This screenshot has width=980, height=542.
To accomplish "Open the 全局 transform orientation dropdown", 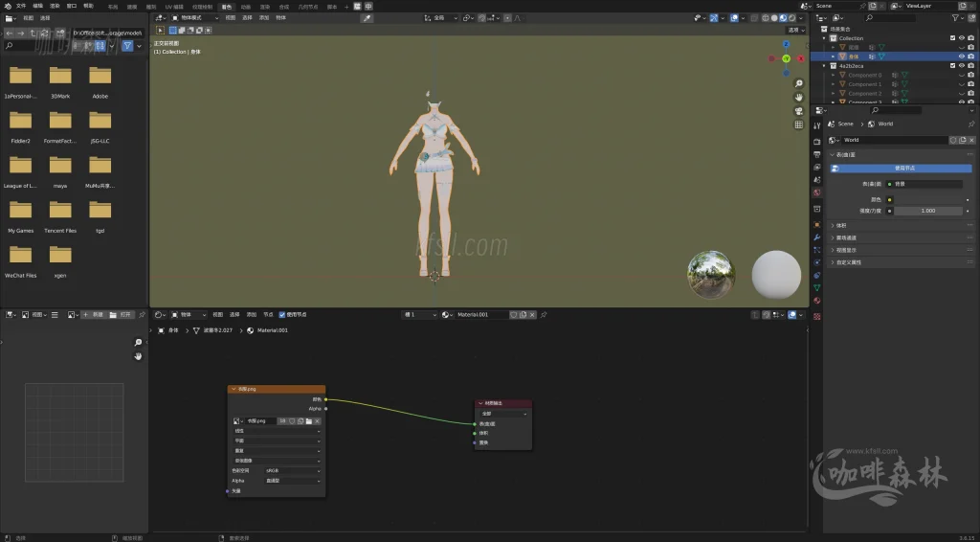I will [442, 18].
